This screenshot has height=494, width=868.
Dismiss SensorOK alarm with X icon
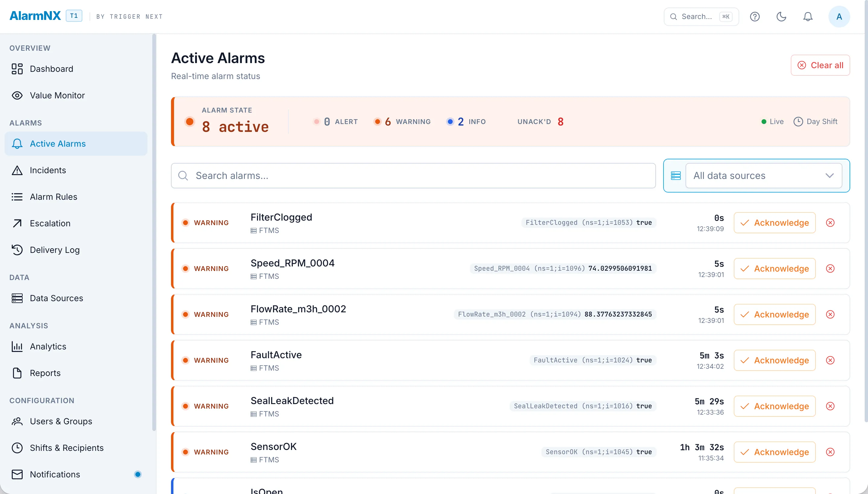[830, 451]
